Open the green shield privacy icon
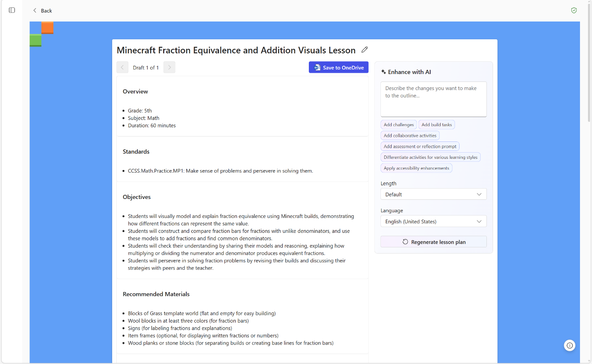This screenshot has height=364, width=592. [574, 10]
